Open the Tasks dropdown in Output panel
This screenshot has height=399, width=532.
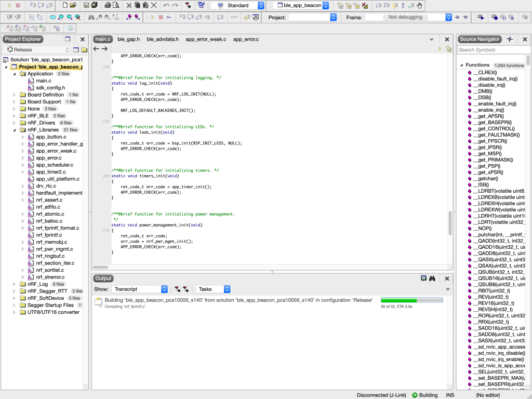click(212, 289)
